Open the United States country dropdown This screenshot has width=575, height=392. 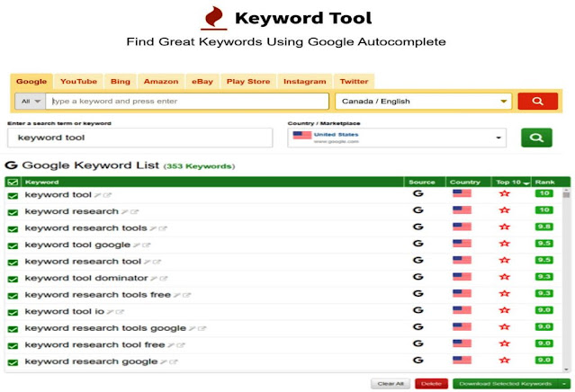pos(397,138)
